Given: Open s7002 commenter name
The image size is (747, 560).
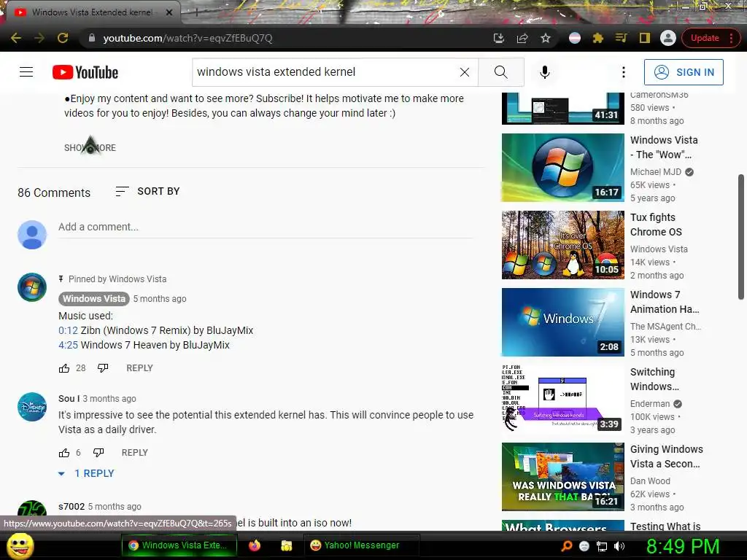Looking at the screenshot, I should point(71,507).
